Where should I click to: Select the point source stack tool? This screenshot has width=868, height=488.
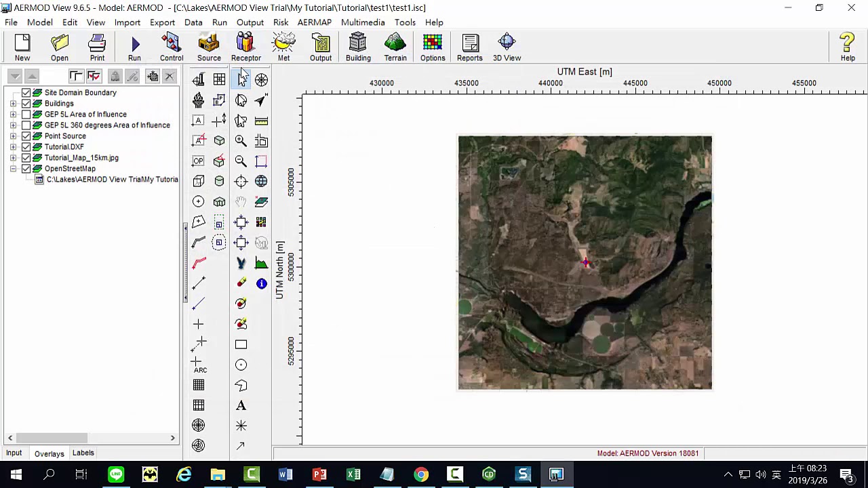pyautogui.click(x=198, y=80)
